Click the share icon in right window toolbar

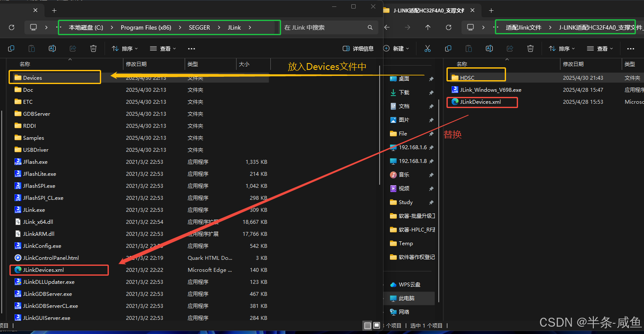pos(510,48)
